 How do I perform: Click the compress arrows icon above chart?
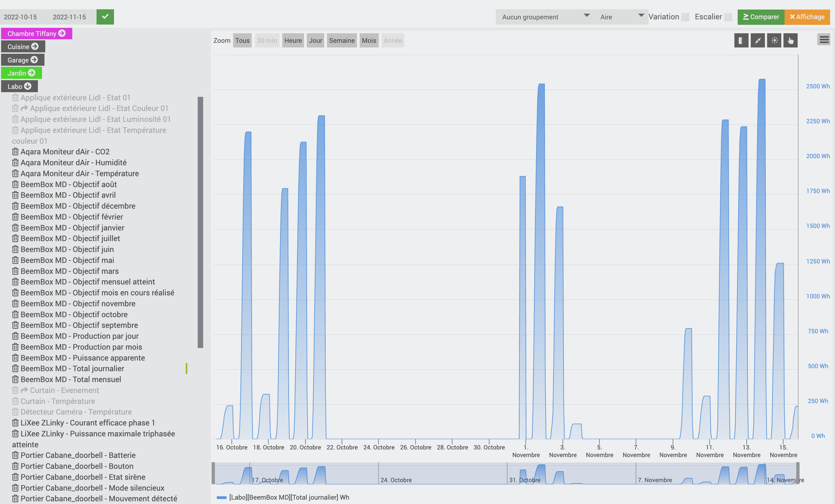tap(757, 41)
